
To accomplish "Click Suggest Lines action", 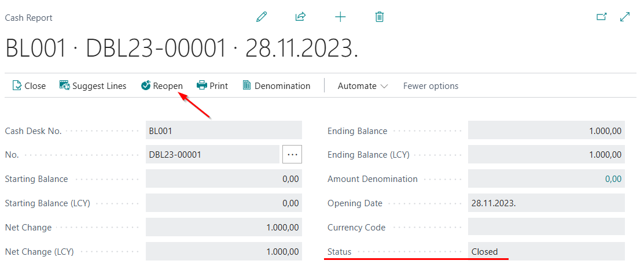I will (x=93, y=85).
